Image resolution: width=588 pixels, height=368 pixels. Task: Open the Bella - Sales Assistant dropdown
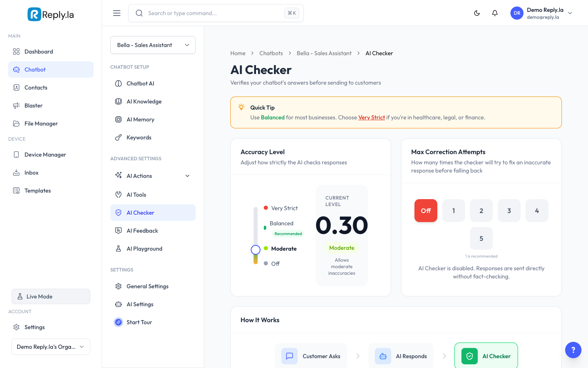tap(153, 45)
